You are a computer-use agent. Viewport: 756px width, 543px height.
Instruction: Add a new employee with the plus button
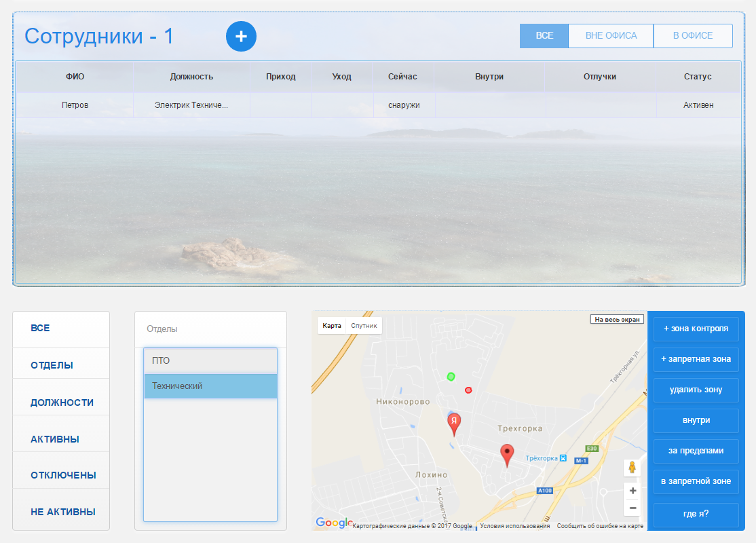click(241, 36)
